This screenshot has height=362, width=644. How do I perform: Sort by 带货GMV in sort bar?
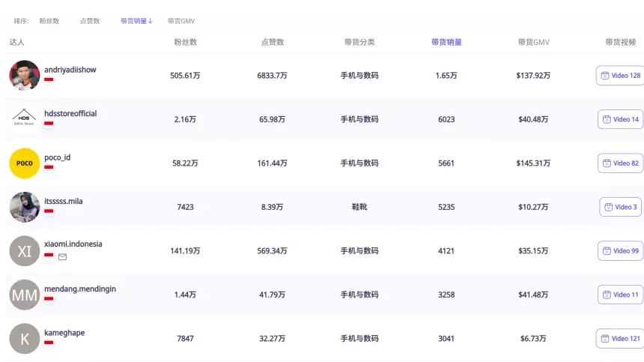[x=181, y=21]
